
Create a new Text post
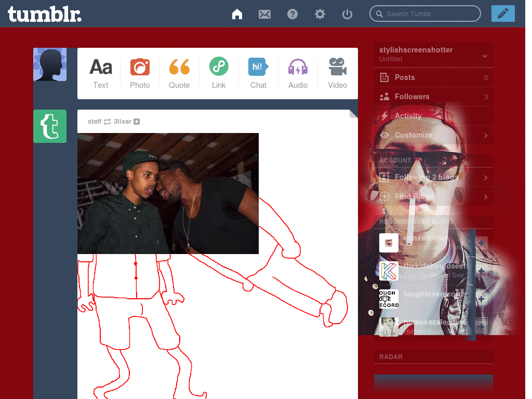tap(101, 74)
